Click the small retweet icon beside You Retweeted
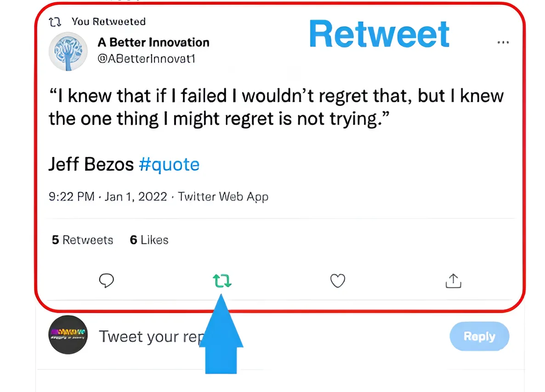Image resolution: width=545 pixels, height=392 pixels. pos(54,22)
